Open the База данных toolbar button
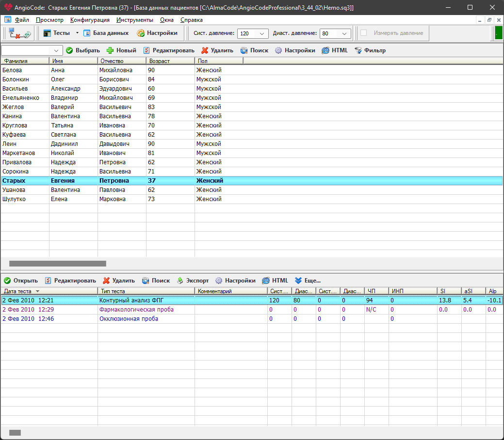Image resolution: width=504 pixels, height=440 pixels. click(x=106, y=33)
